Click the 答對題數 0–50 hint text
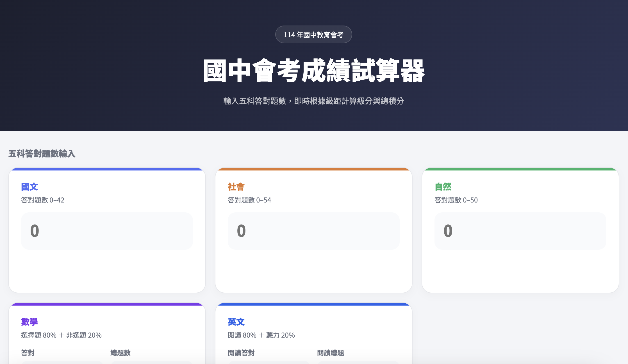 [456, 200]
